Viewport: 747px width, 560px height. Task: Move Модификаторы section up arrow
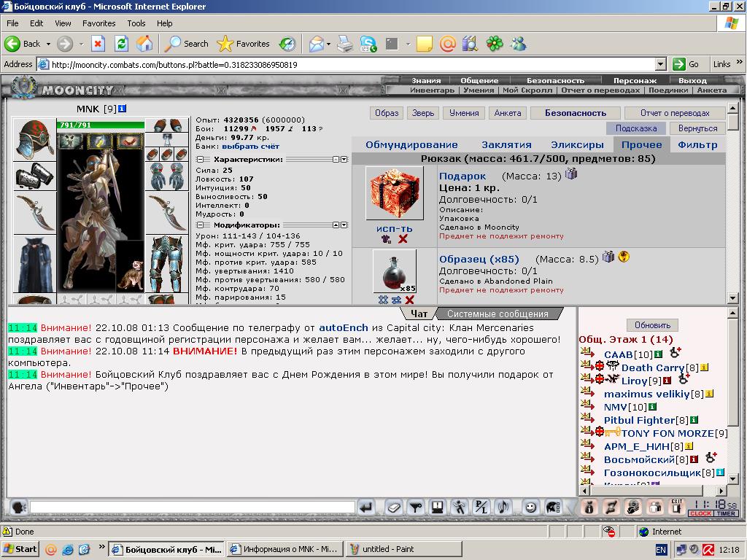336,225
